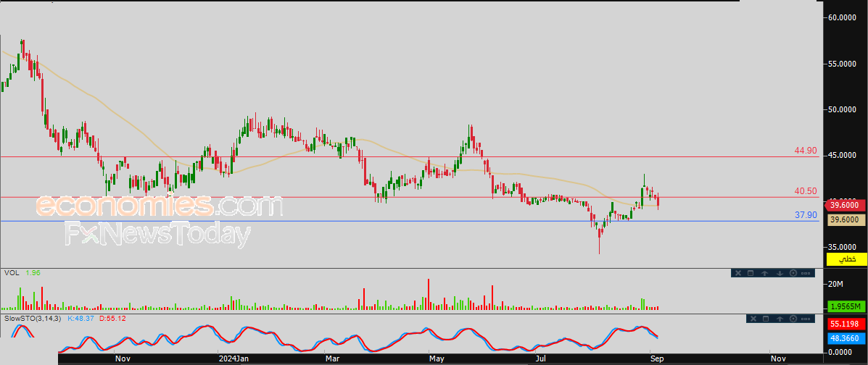Click the green 1.9565M volume tag
Viewport: 868px width, 365px height.
tap(846, 306)
